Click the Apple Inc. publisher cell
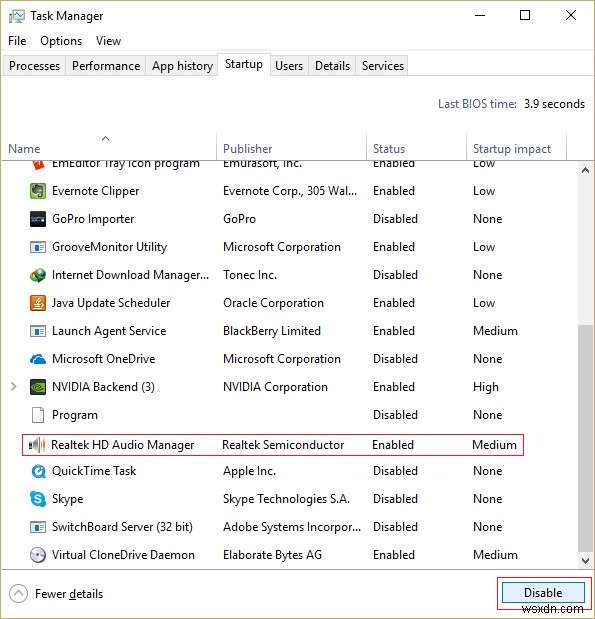The image size is (595, 619). click(250, 471)
